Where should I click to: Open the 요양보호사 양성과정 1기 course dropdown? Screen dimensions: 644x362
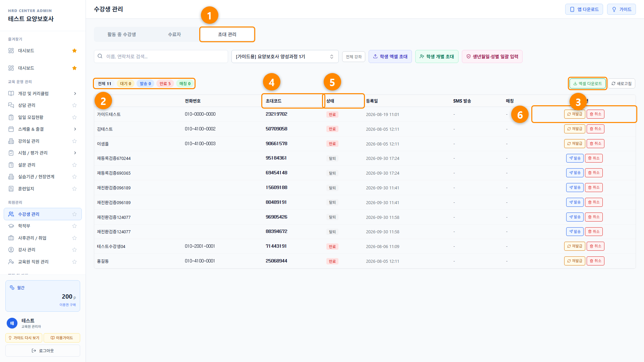point(285,57)
